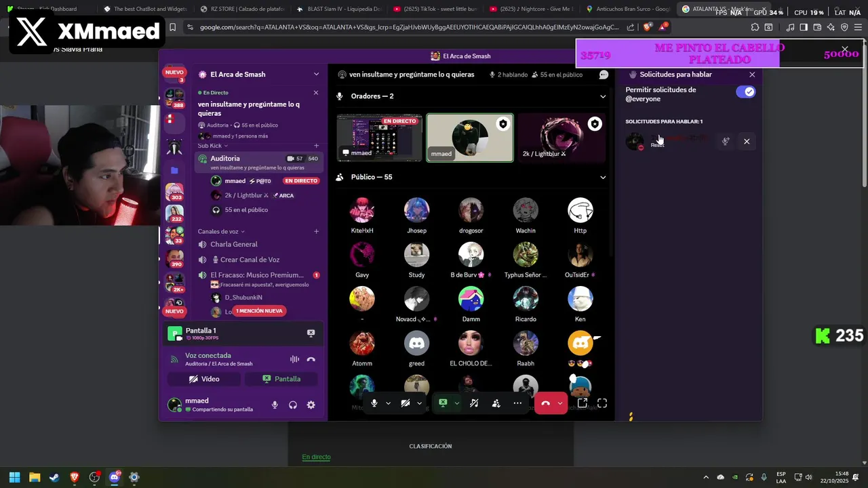Mute the mic in the mmaed user panel

[x=275, y=405]
